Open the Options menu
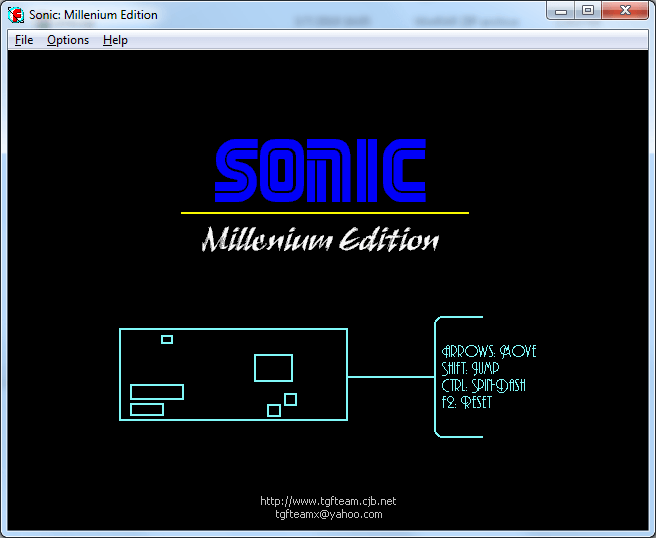Image resolution: width=656 pixels, height=538 pixels. (x=68, y=40)
